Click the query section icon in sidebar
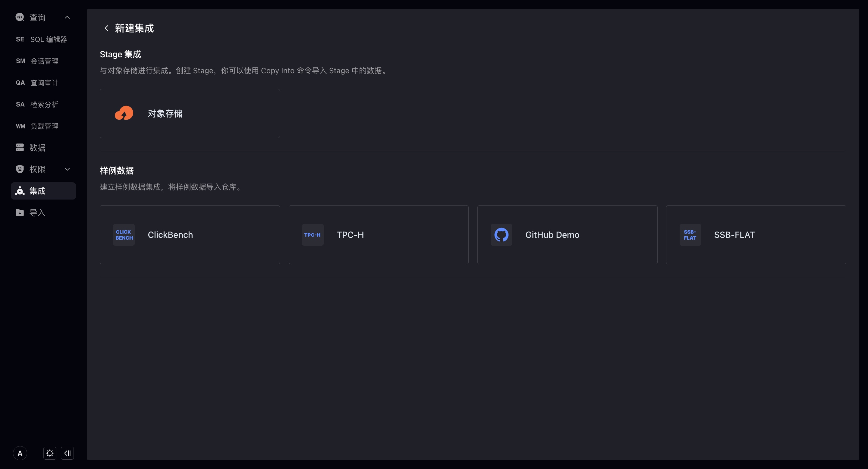Viewport: 868px width, 469px height. pyautogui.click(x=20, y=17)
